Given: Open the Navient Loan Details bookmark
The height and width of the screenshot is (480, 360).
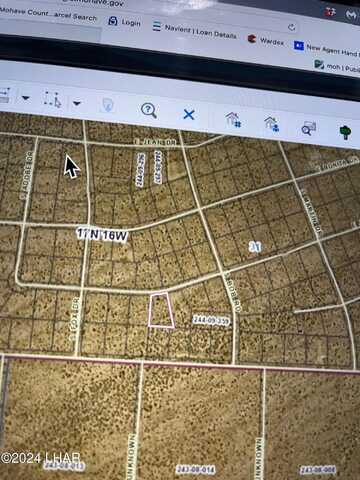Looking at the screenshot, I should pos(195,31).
